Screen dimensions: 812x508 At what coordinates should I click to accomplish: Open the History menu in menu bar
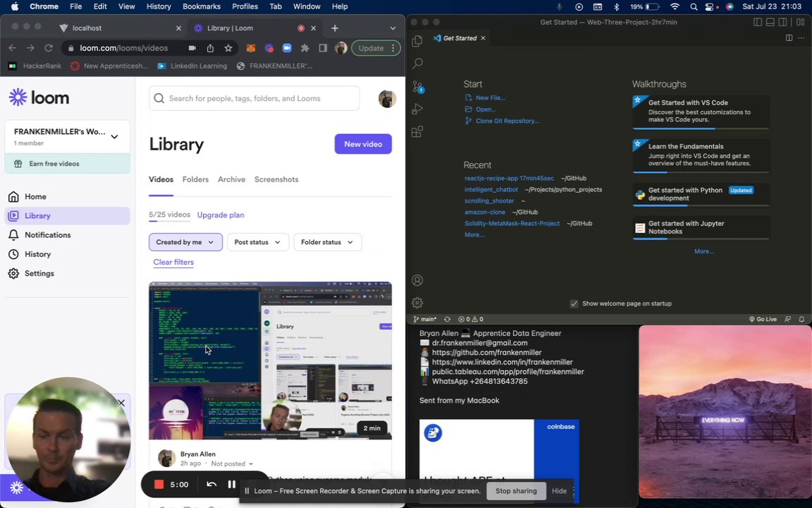click(159, 7)
